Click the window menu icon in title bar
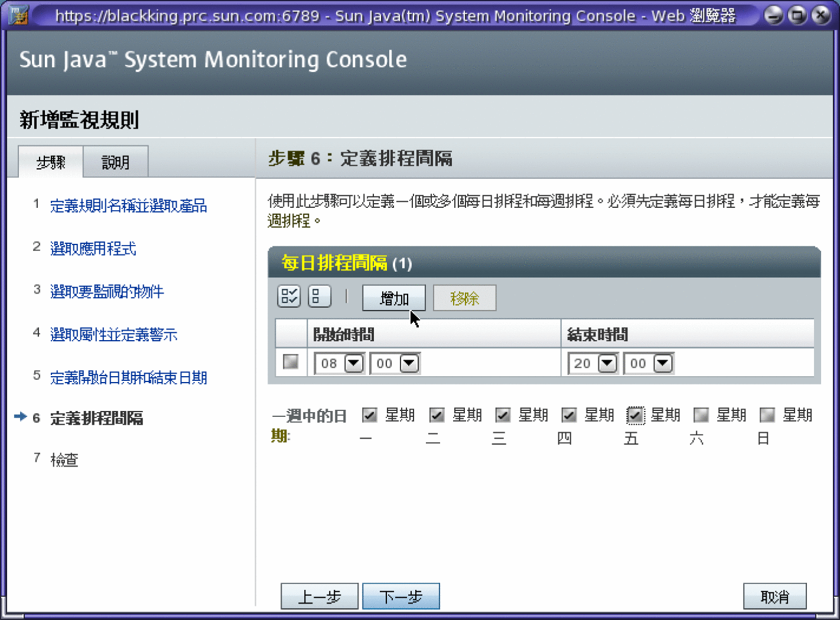 (18, 15)
